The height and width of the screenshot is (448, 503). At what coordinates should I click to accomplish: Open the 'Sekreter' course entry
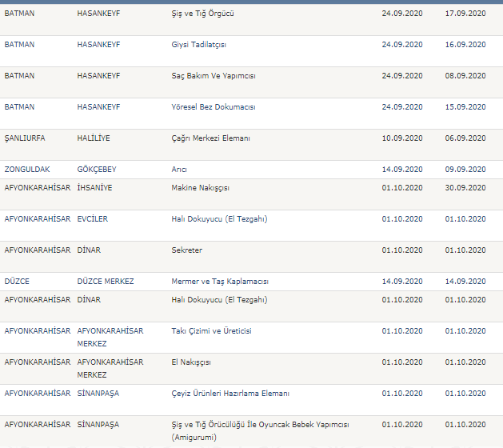(187, 250)
